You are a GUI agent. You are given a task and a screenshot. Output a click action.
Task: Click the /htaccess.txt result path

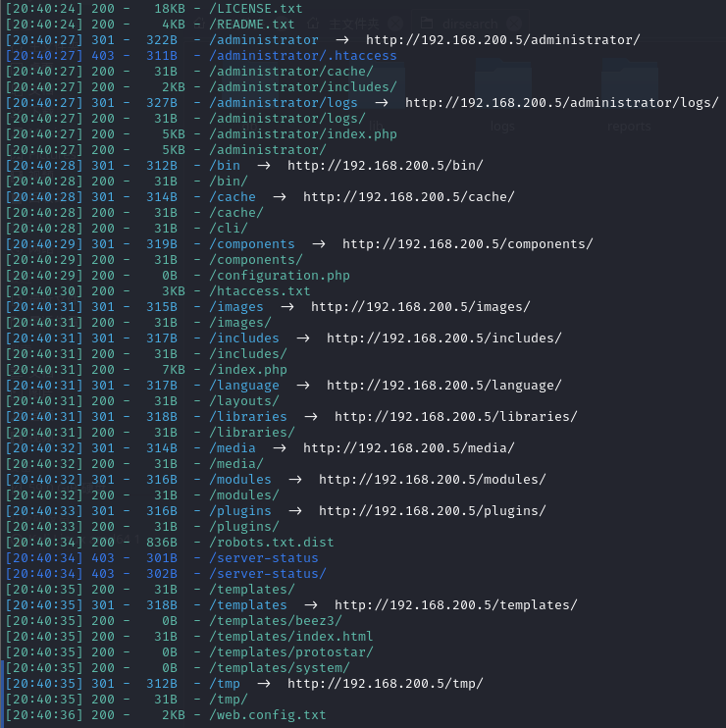pyautogui.click(x=259, y=291)
